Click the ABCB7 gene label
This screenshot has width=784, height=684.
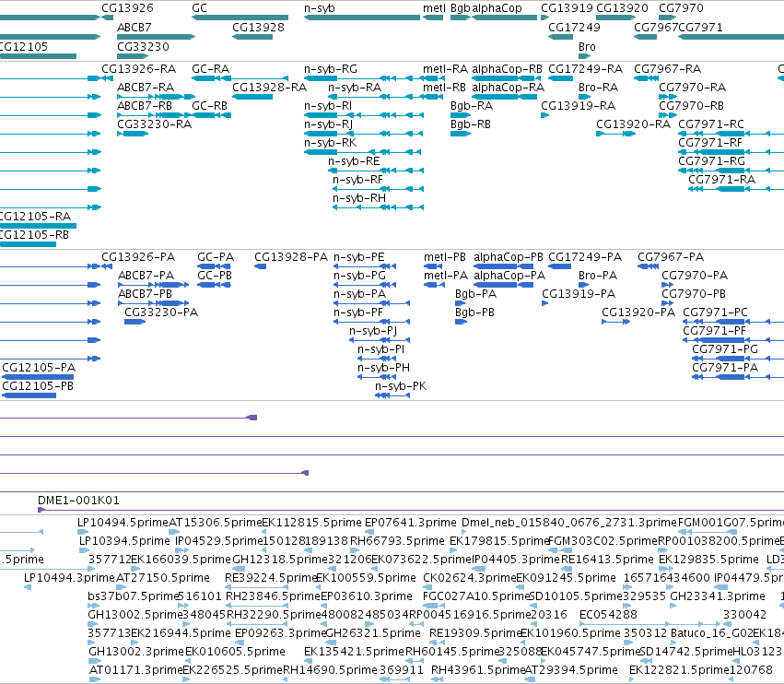point(134,27)
